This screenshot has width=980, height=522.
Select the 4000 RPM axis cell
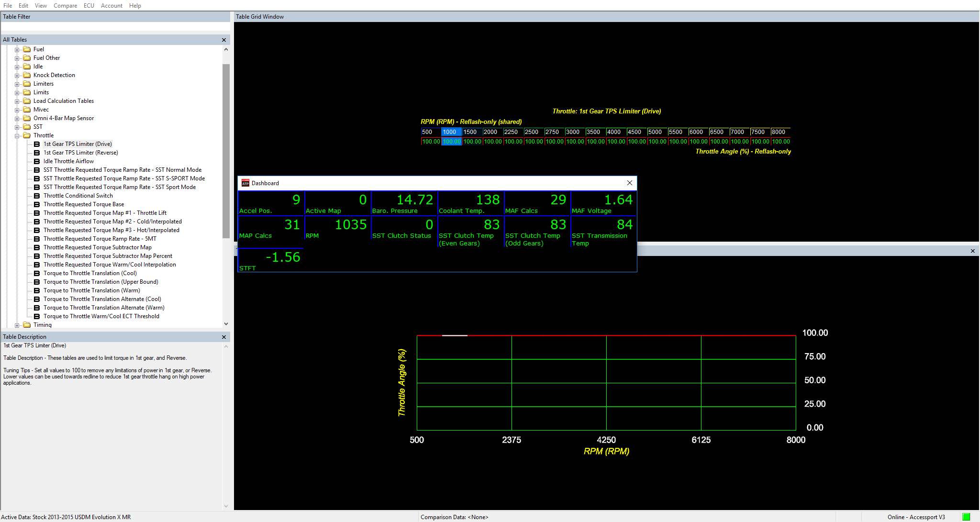616,132
